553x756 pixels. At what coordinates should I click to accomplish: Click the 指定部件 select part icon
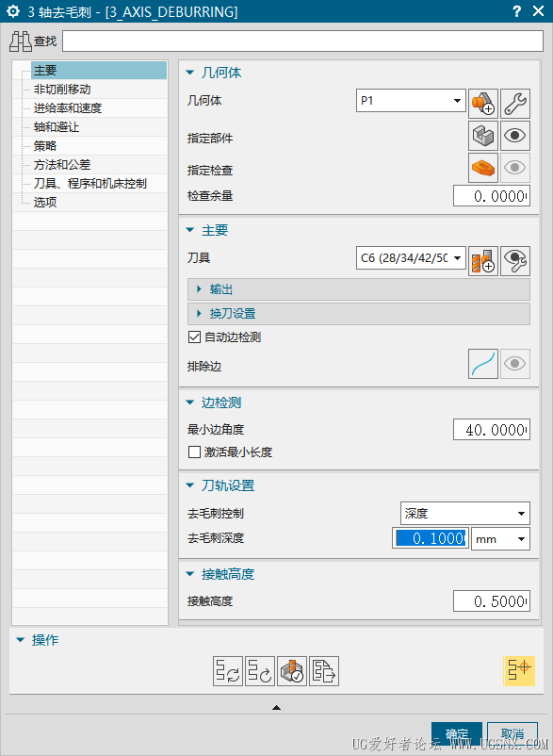click(x=483, y=136)
